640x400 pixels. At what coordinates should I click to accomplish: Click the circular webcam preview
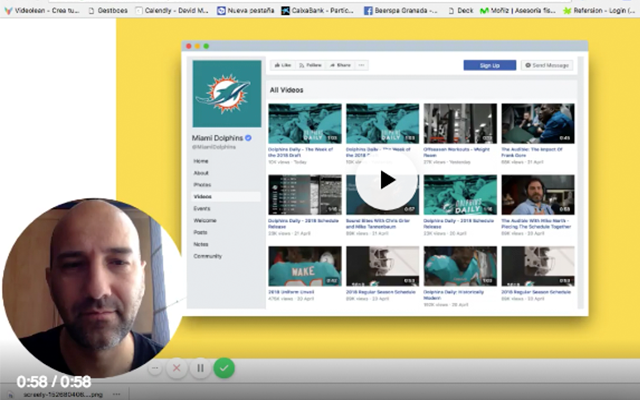click(x=92, y=288)
